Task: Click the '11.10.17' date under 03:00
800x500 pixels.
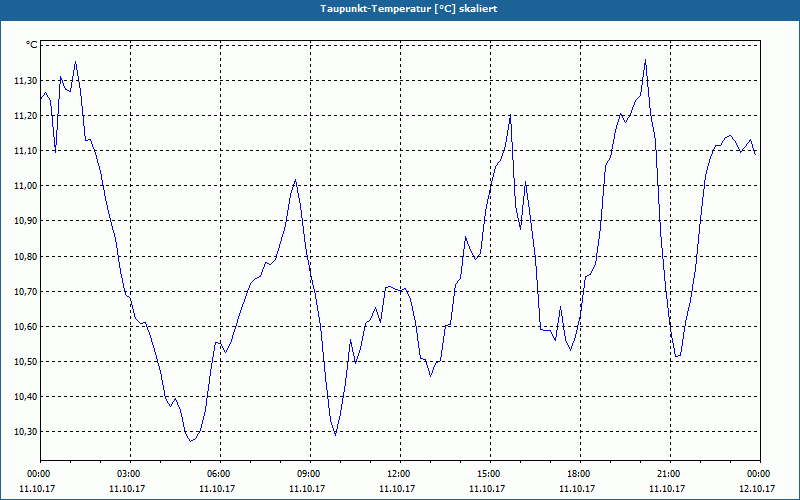Action: 127,488
